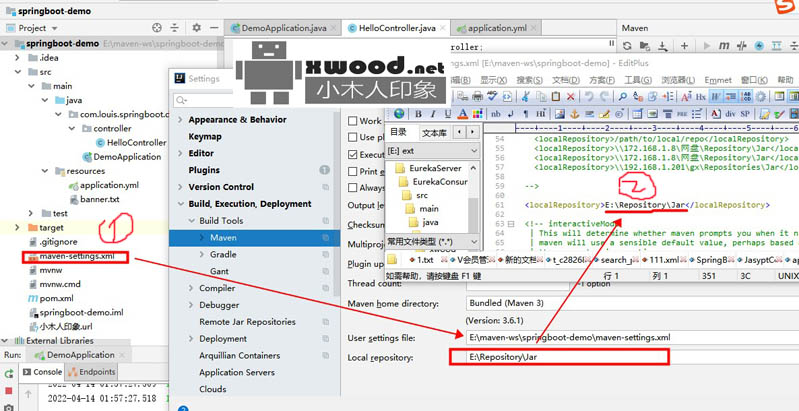Open the Endpoints tab in Run panel
Image resolution: width=799 pixels, height=411 pixels.
(92, 372)
